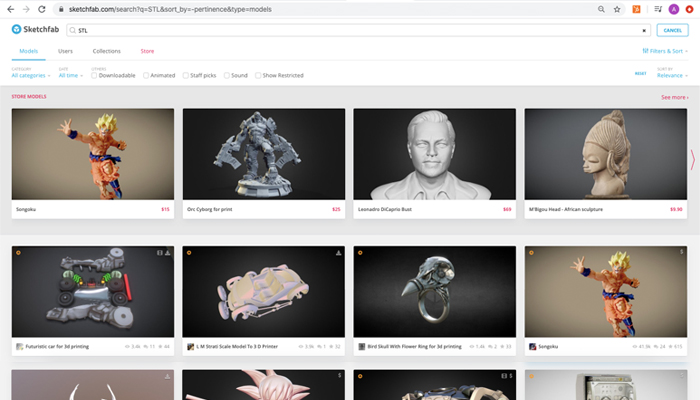The image size is (700, 400).
Task: Click the download icon on L M Strati thumbnail
Action: tap(338, 253)
